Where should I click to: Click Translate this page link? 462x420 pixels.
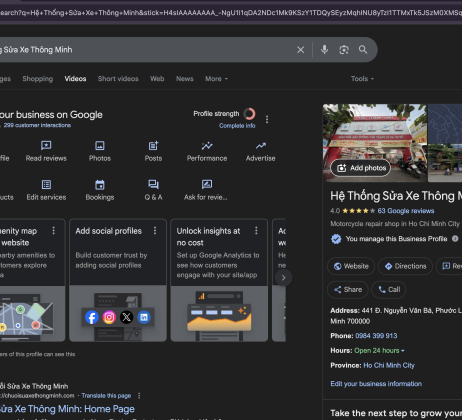(106, 396)
